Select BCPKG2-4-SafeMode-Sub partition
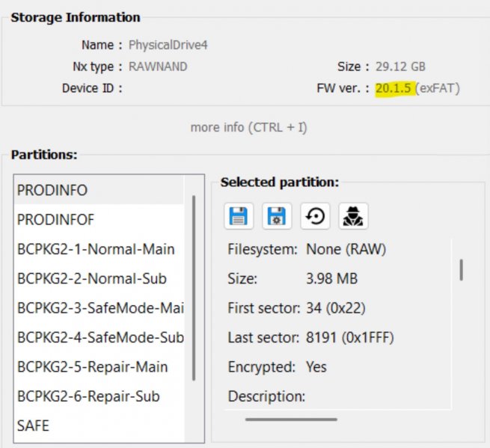 click(100, 337)
